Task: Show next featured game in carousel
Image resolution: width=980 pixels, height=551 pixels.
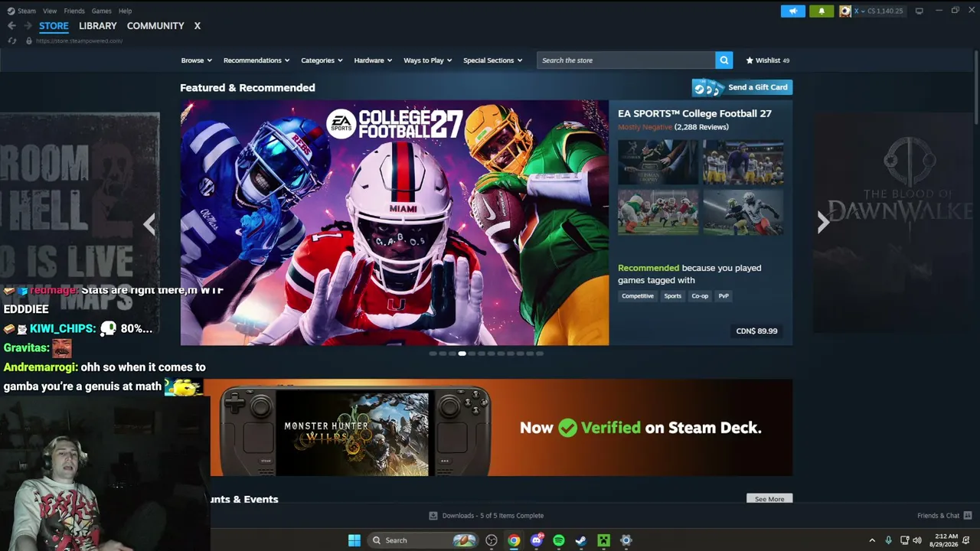Action: coord(823,223)
